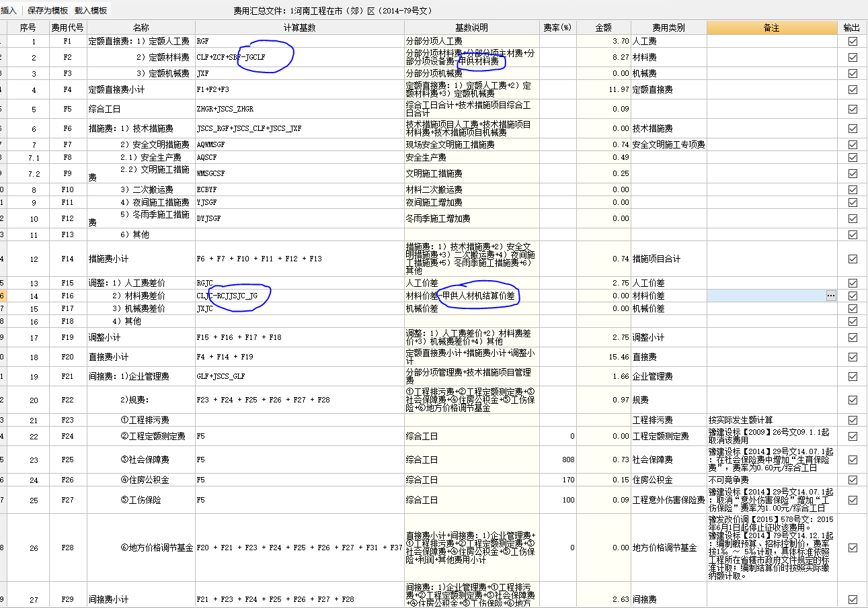Select the 费用类别 column header

[668, 28]
